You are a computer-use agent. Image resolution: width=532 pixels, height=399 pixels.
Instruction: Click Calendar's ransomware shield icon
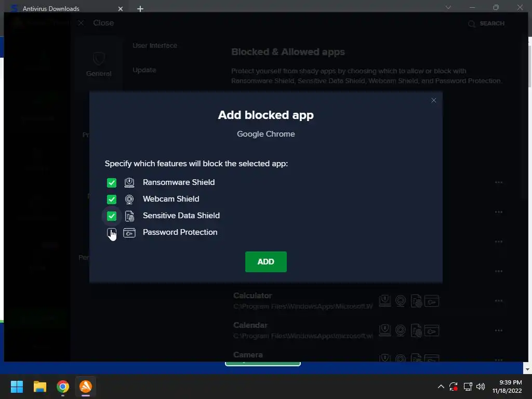(385, 330)
